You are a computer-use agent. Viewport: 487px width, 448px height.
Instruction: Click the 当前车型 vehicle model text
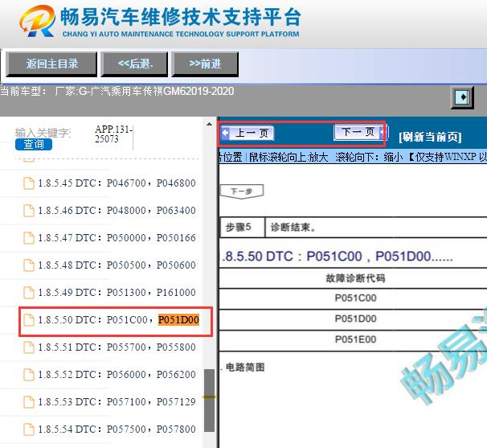(x=117, y=92)
